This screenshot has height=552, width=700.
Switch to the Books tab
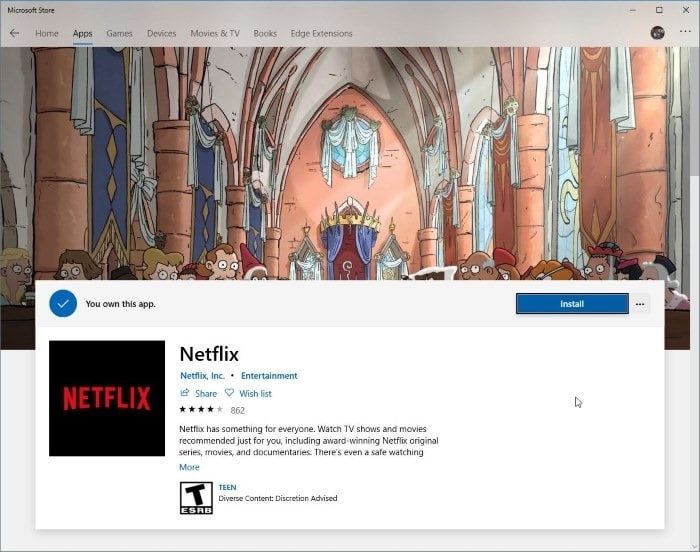pyautogui.click(x=265, y=33)
